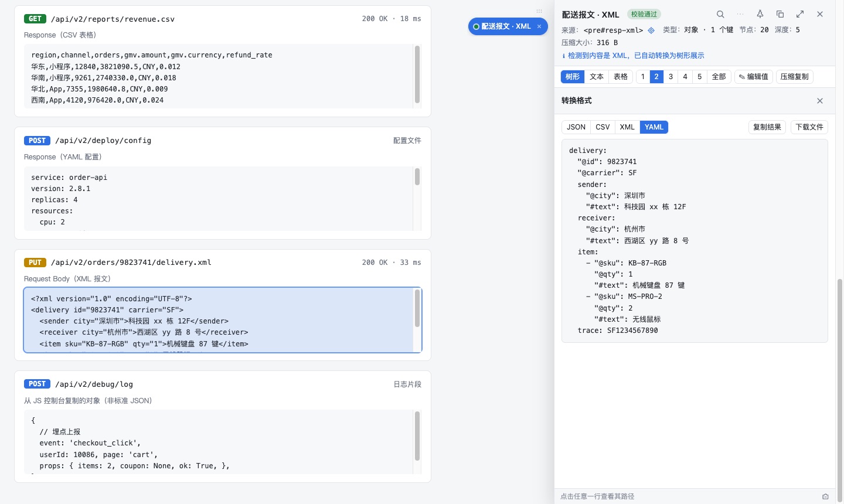Click the scrollbar of the debug log block

point(417,436)
